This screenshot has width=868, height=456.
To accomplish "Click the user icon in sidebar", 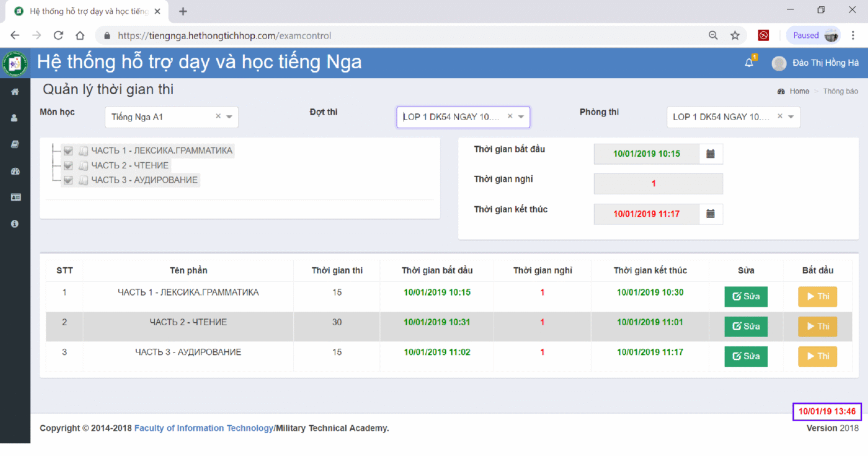I will 15,118.
